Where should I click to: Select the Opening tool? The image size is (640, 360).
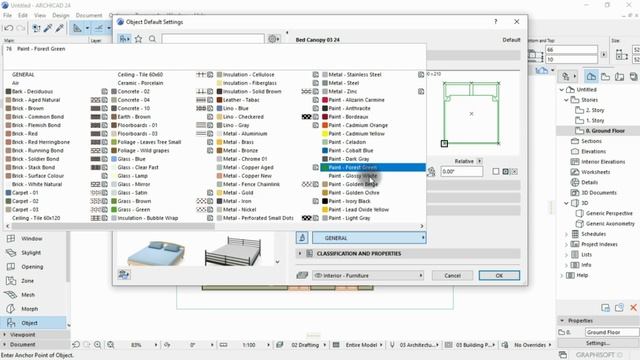(x=32, y=267)
